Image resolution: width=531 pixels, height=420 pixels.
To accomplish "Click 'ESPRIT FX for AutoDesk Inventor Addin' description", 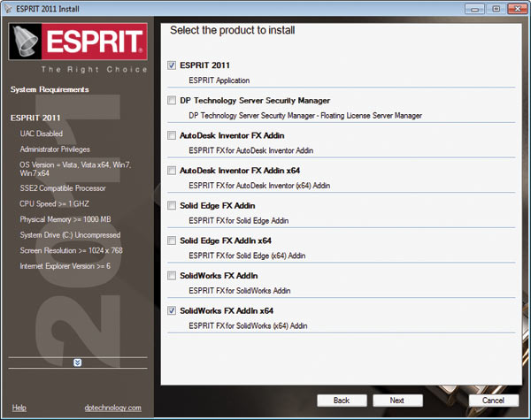I will [x=251, y=150].
